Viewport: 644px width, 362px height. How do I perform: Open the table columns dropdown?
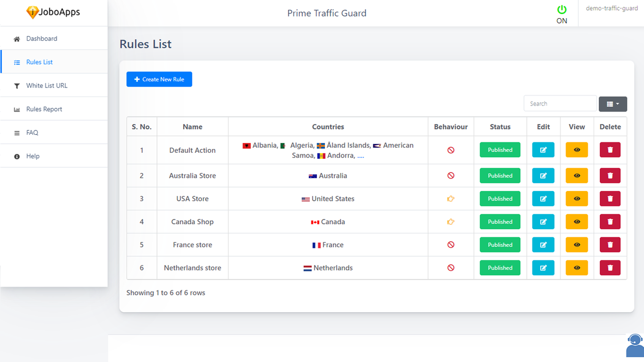612,104
